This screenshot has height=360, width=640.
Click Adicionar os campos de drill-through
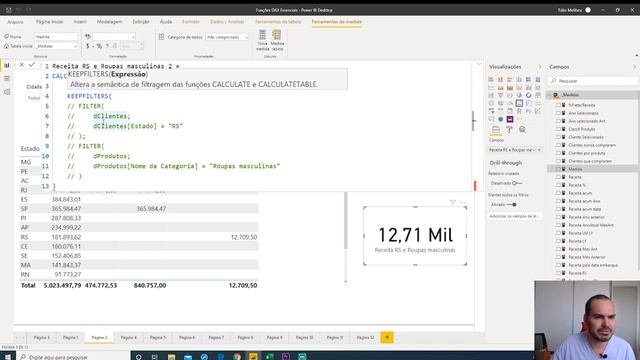click(515, 216)
